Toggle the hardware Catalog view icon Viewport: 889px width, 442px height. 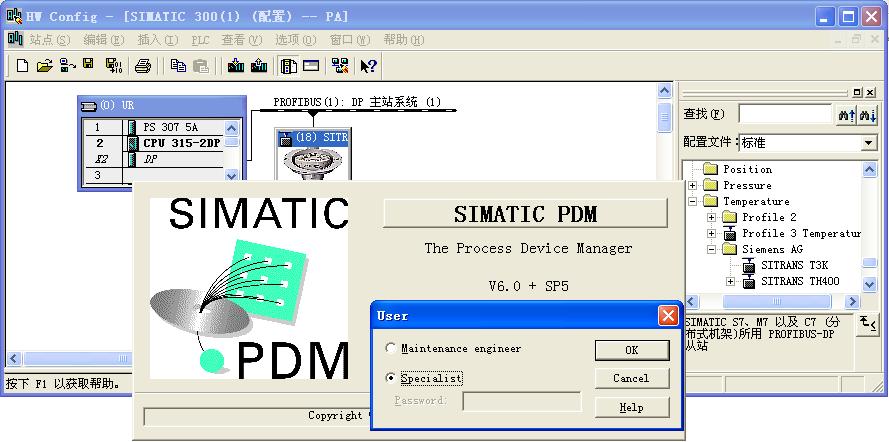(289, 66)
